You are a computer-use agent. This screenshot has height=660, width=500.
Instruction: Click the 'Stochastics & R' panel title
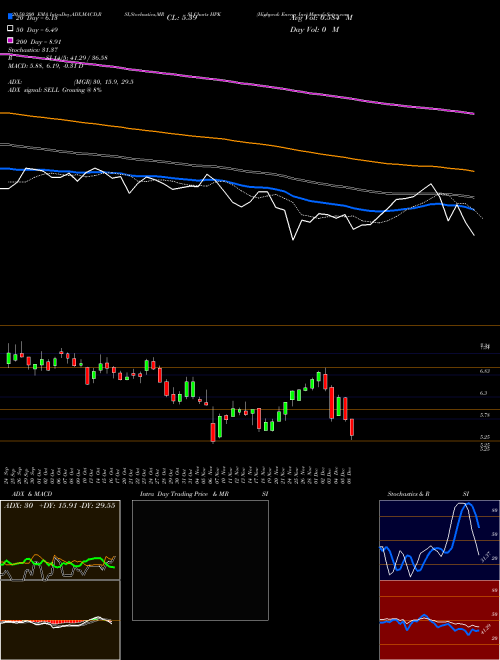pos(408,494)
